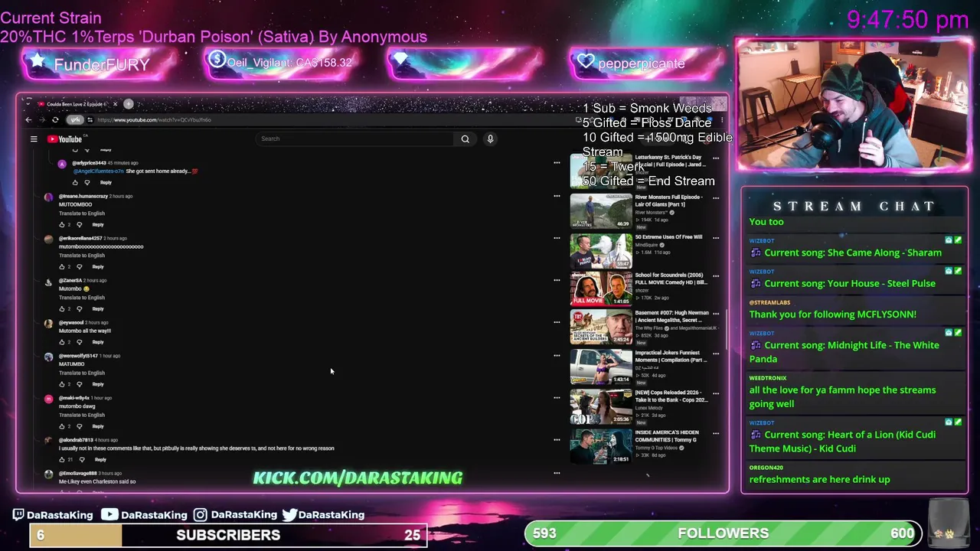The height and width of the screenshot is (551, 980).
Task: Open options menu for River Monsters video
Action: [x=716, y=198]
